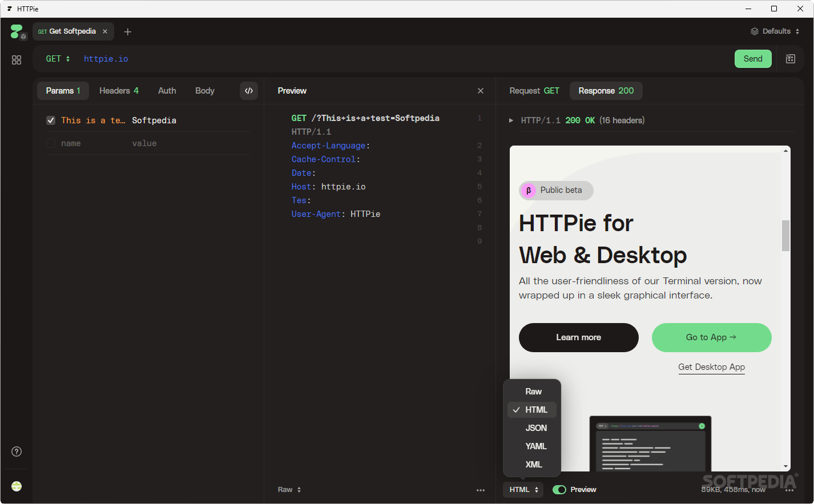Click the scroll up arrow in response preview
Viewport: 814px width, 504px height.
click(x=786, y=151)
